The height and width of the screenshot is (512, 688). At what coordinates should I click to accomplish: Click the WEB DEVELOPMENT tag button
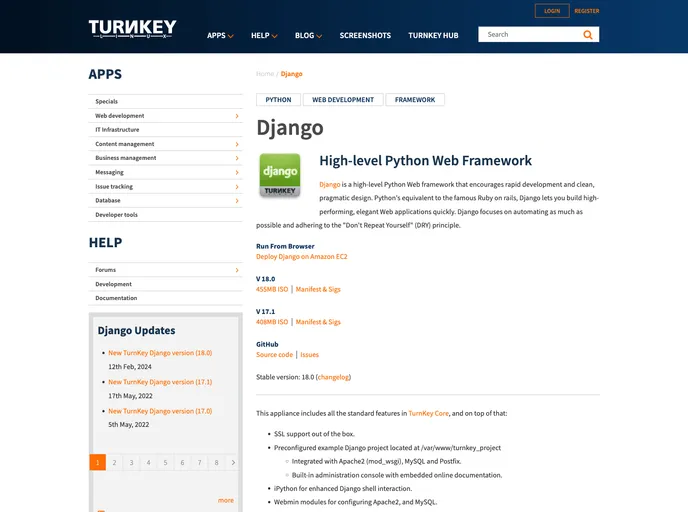pos(343,100)
